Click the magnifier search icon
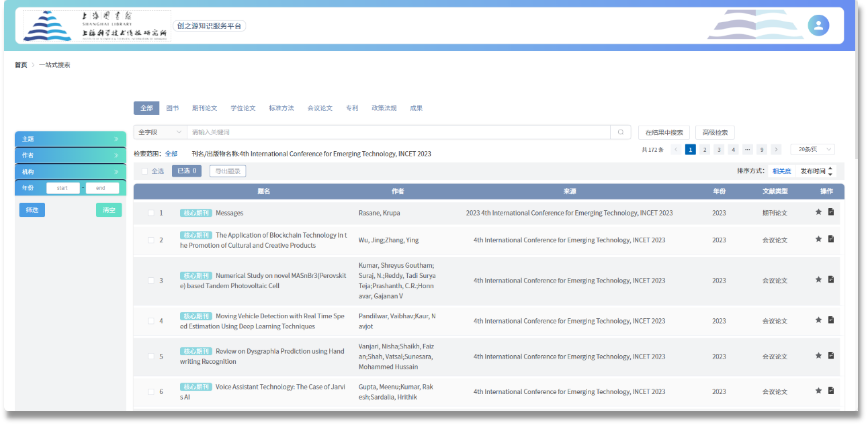This screenshot has width=868, height=425. [x=620, y=132]
